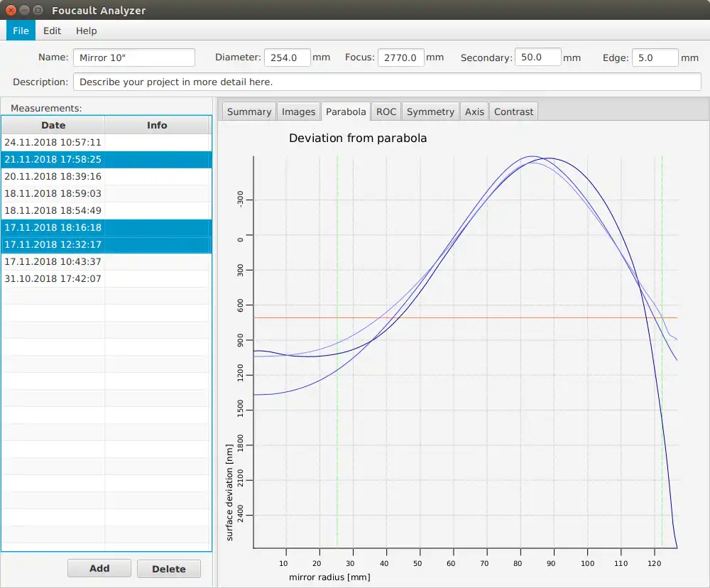Open the Edit menu
Screen dimensions: 710x588
coord(52,31)
